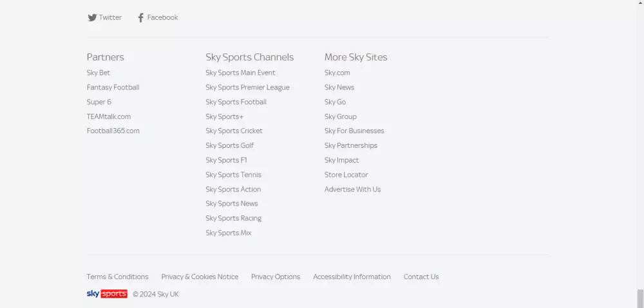Click the page vertical scrollbar thumb

coord(640,298)
